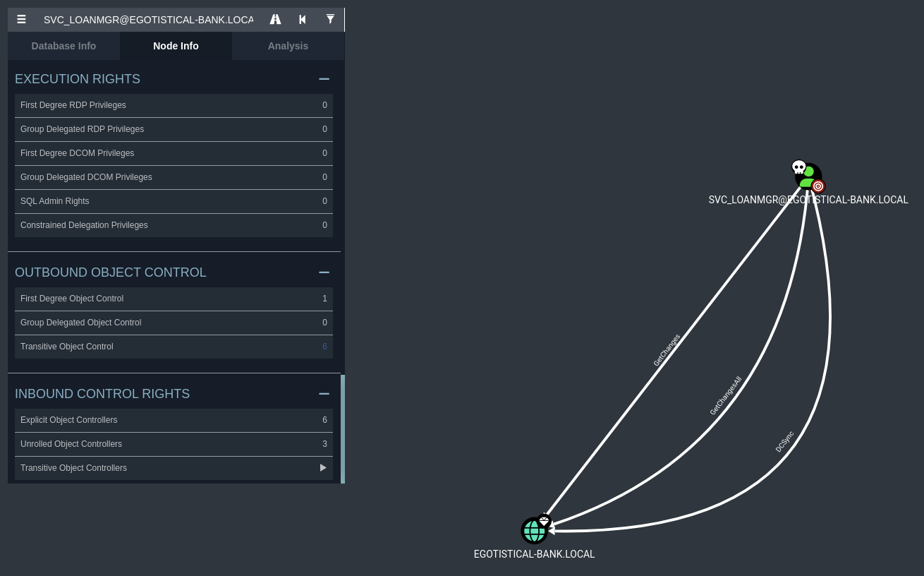Open the hamburger menu icon
924x576 pixels.
click(22, 20)
